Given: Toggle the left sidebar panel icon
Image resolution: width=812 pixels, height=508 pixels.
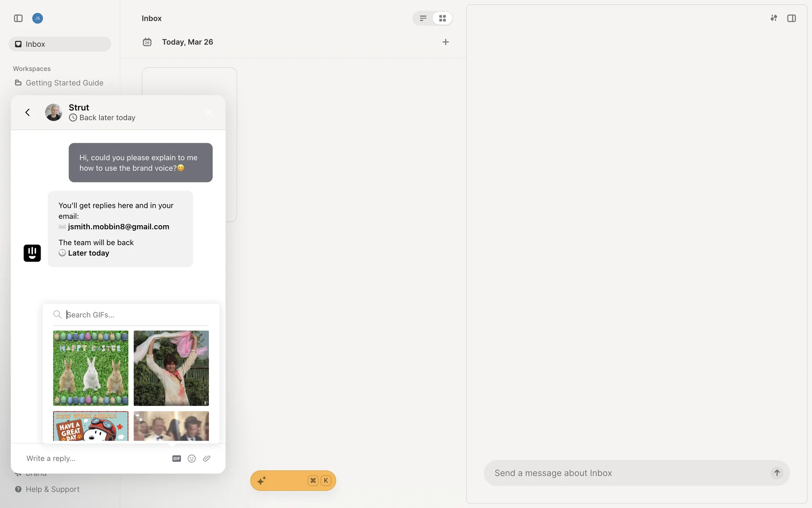Looking at the screenshot, I should pos(18,18).
